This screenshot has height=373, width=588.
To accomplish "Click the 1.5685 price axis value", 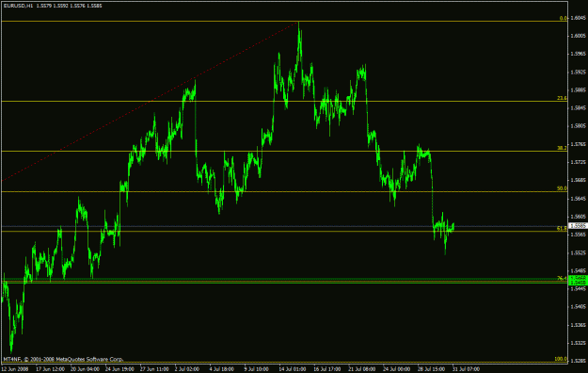I will pyautogui.click(x=579, y=180).
